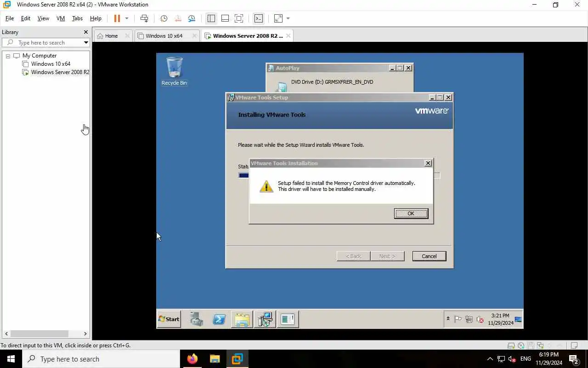Close the Windows 10 x64 tab
588x368 pixels.
194,36
